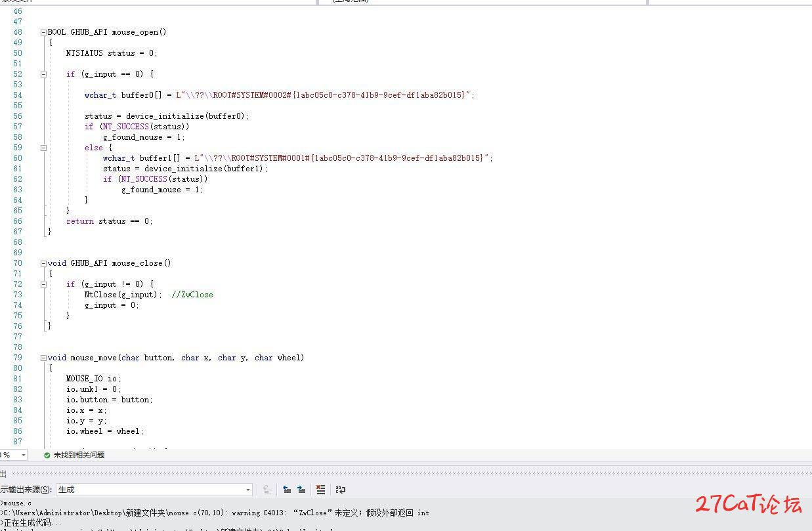
Task: Click io.wheel = wheel assignment
Action: (105, 431)
